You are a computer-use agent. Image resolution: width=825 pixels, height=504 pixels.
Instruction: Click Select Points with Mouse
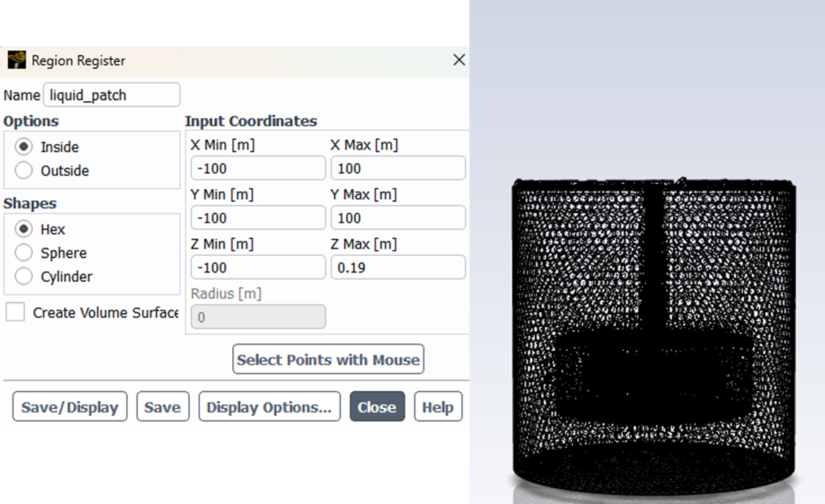tap(327, 358)
